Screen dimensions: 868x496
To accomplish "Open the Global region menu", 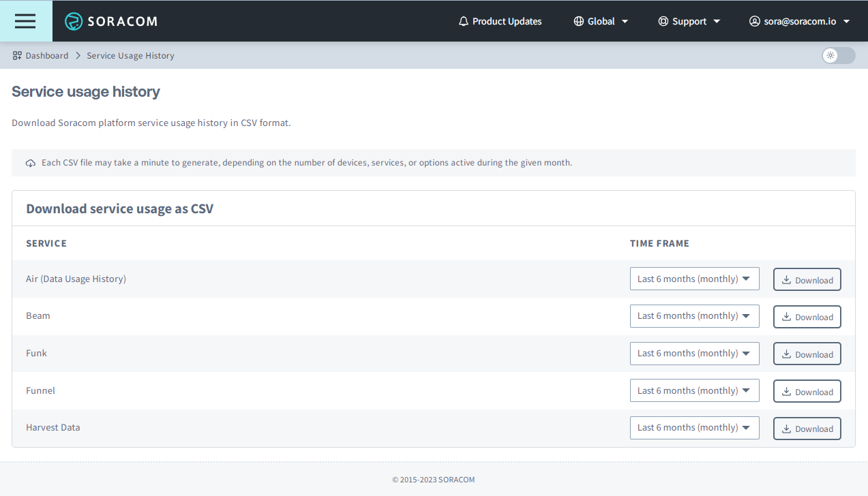I will click(601, 20).
